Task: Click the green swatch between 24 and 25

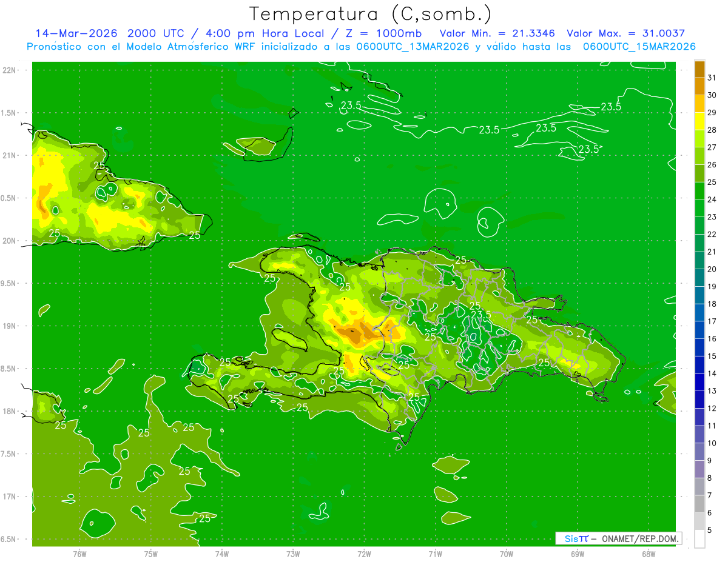Action: point(699,190)
